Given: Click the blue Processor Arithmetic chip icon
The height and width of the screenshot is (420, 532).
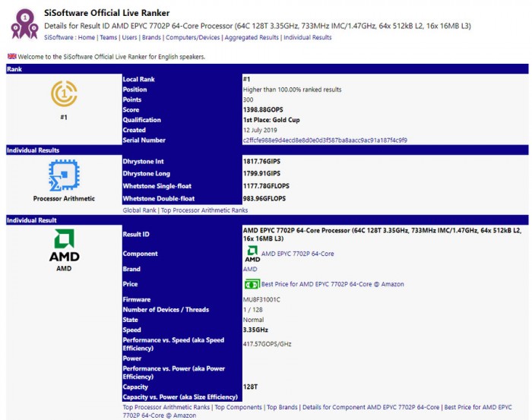Looking at the screenshot, I should pyautogui.click(x=64, y=176).
